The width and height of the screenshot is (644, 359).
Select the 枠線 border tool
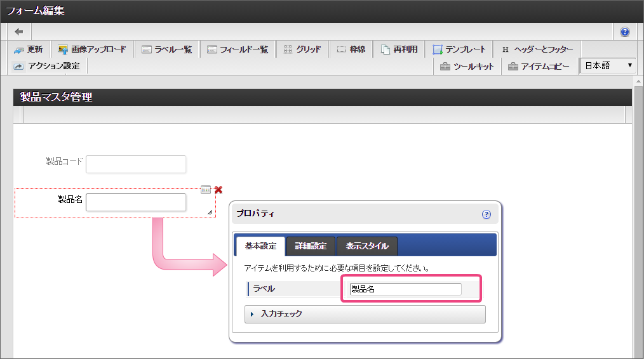[351, 49]
